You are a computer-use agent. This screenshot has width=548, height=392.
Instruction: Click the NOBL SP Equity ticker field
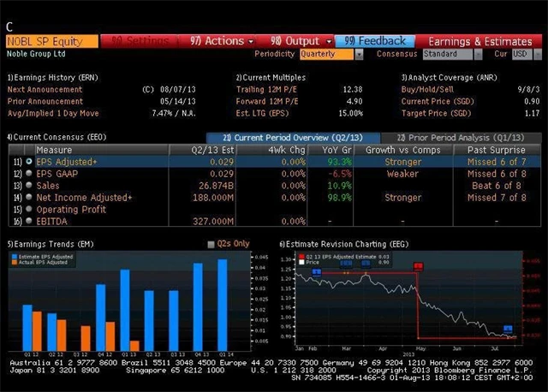tap(52, 41)
